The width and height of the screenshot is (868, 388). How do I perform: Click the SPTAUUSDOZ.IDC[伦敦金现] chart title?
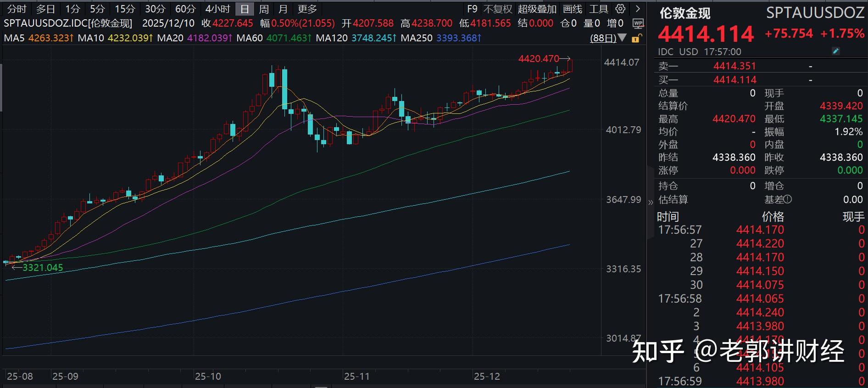tap(68, 23)
